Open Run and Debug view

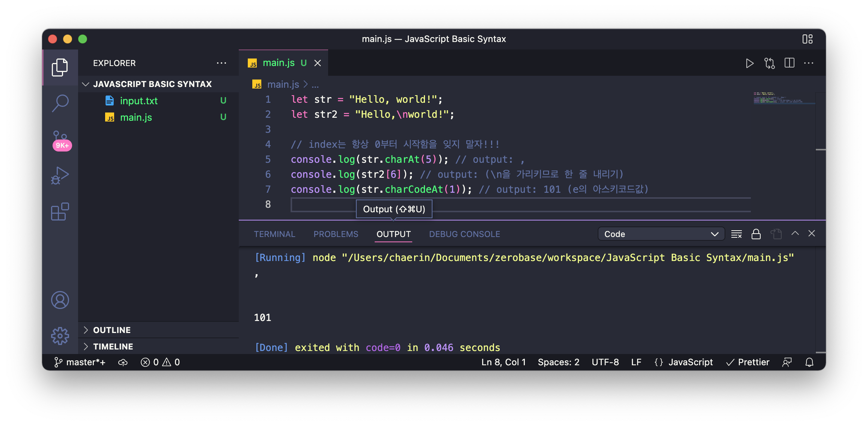click(60, 175)
